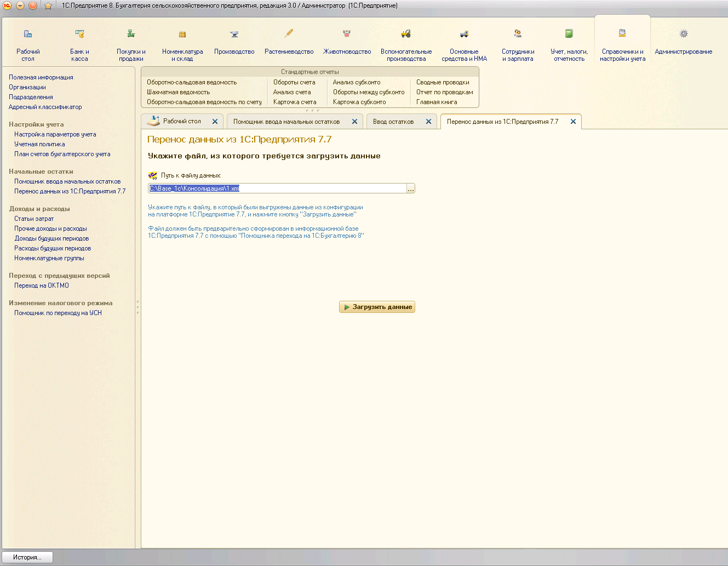The image size is (728, 566).
Task: Open Номенклатурные группы link
Action: pos(49,258)
